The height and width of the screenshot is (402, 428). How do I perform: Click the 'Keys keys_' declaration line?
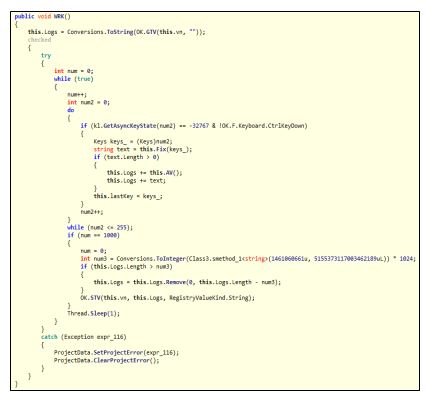coord(133,141)
